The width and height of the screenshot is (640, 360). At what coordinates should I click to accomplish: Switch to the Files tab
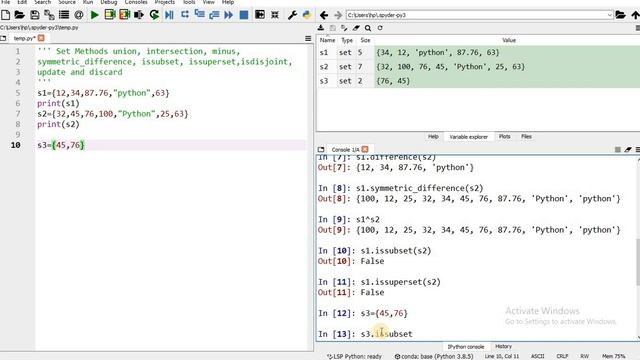(526, 136)
